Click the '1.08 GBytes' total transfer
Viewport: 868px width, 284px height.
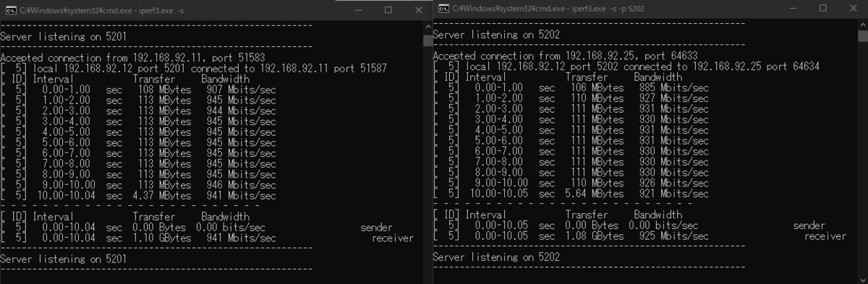click(x=594, y=236)
